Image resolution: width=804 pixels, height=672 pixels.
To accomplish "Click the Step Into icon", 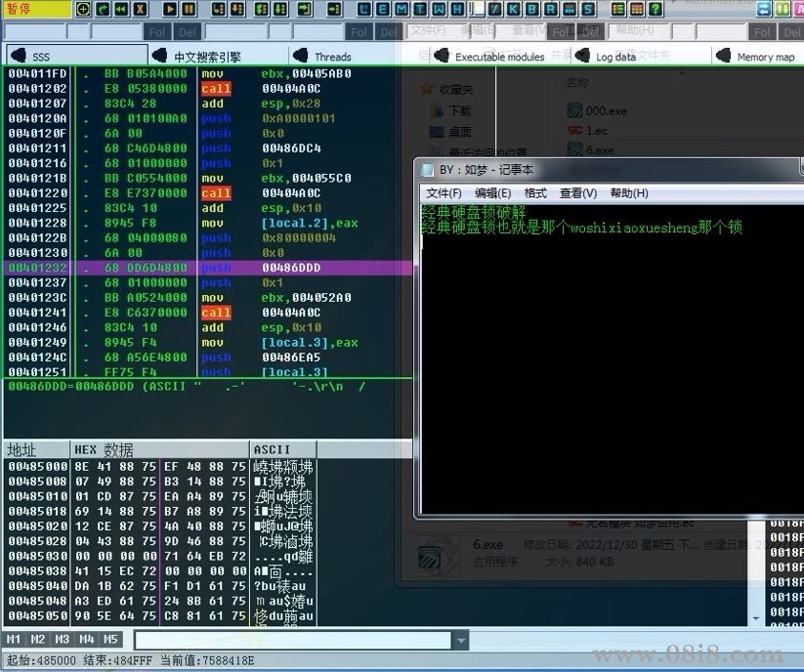I will click(x=219, y=9).
